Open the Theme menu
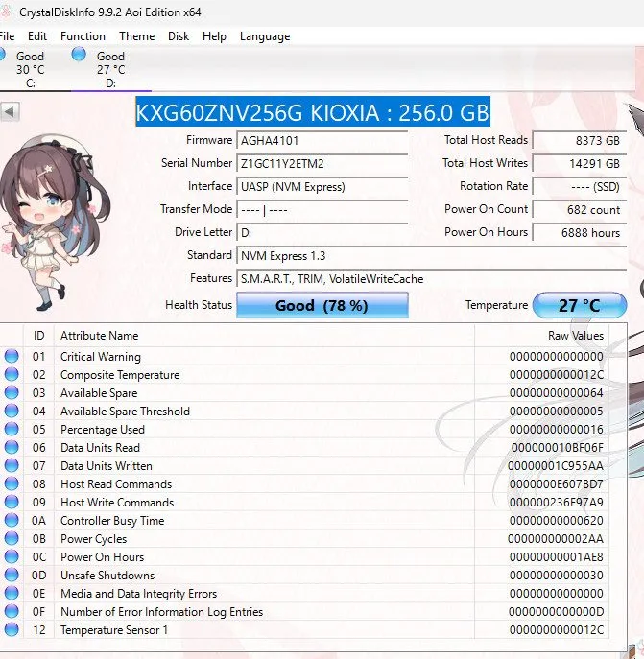 (136, 36)
